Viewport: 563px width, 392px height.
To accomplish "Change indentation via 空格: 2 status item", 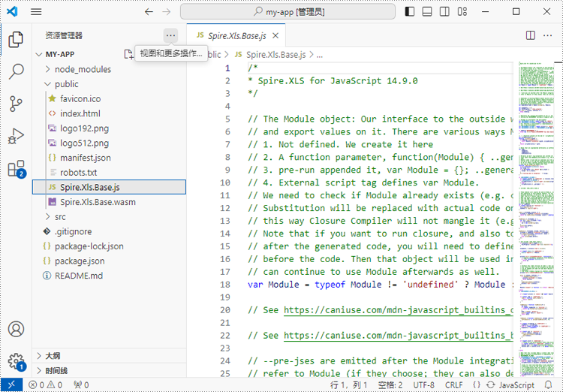I will pos(390,385).
